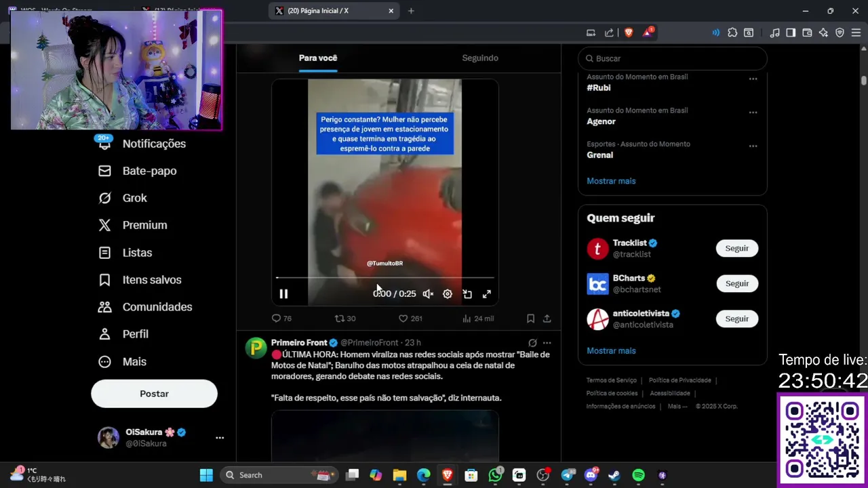Viewport: 868px width, 488px height.
Task: View post analytics showing 24 mil
Action: coord(478,318)
